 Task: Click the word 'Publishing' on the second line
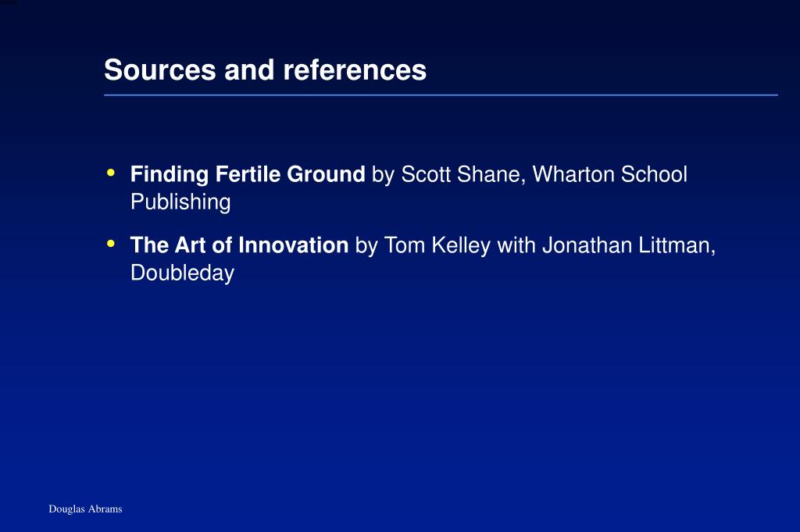click(180, 202)
